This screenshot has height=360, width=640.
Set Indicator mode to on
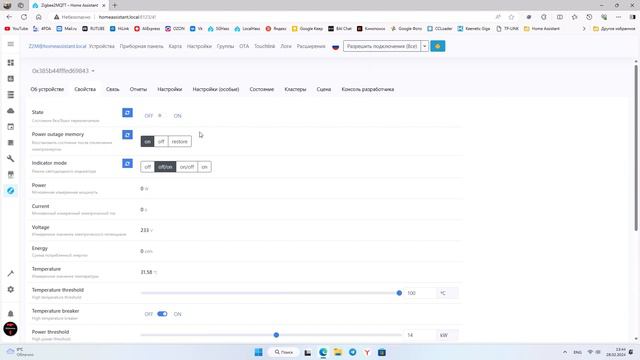pyautogui.click(x=204, y=167)
